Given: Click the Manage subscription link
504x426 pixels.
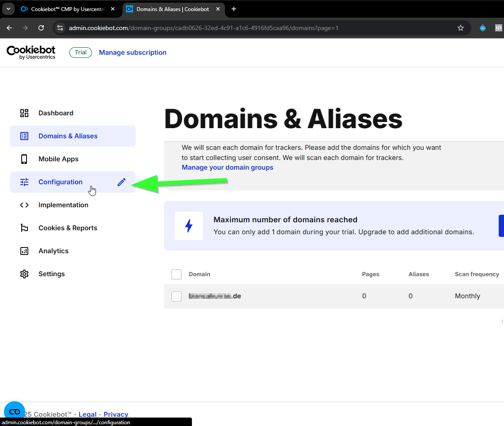Looking at the screenshot, I should click(x=133, y=53).
